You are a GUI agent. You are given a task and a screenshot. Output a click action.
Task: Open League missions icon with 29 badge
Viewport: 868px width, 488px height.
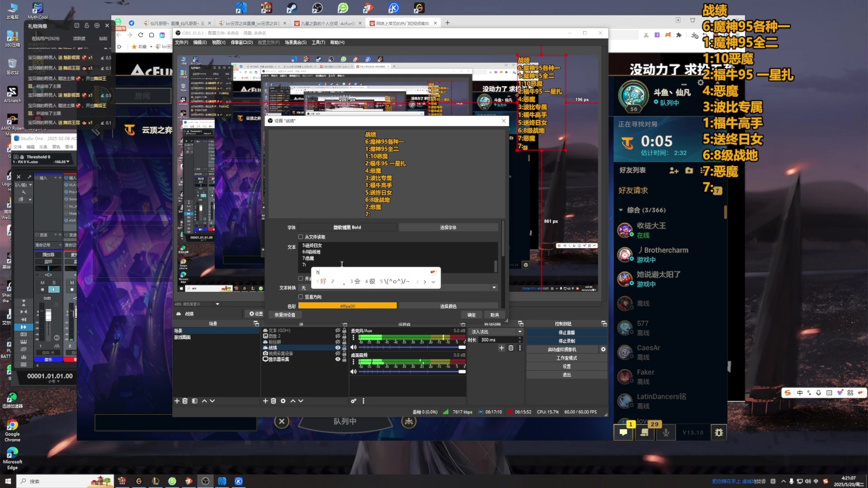[x=645, y=432]
